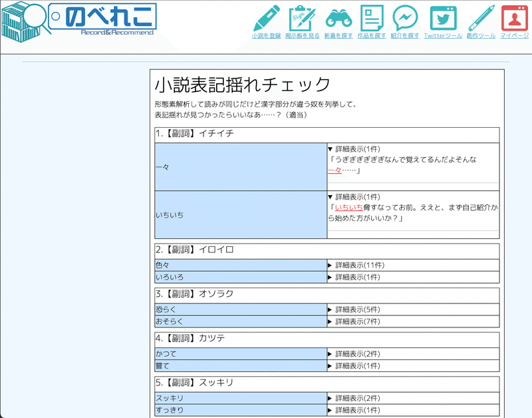Click the 1.【副詞】イチイチ section header
The width and height of the screenshot is (532, 418).
tap(327, 135)
